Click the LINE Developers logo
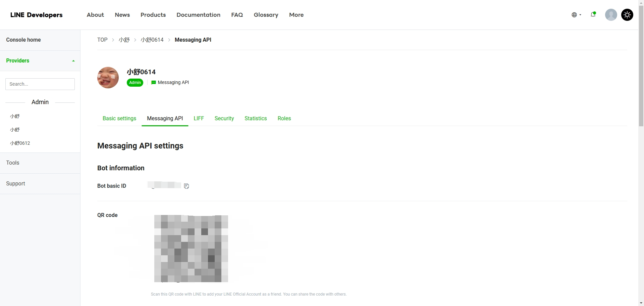 pos(36,15)
